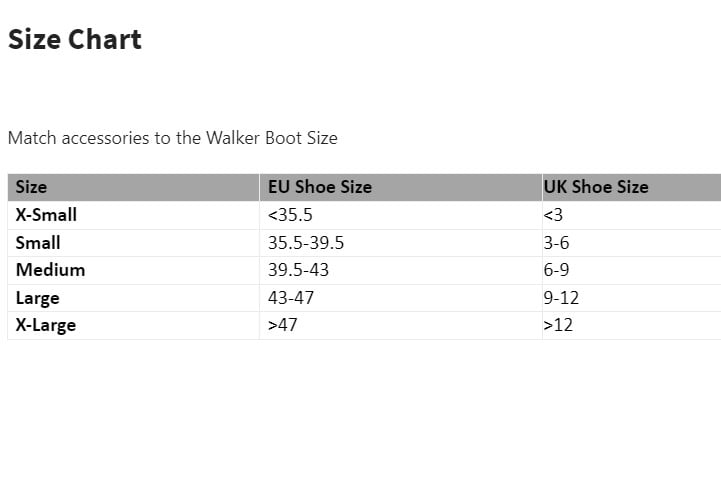The width and height of the screenshot is (721, 478).
Task: Click the Small size row label
Action: 38,243
